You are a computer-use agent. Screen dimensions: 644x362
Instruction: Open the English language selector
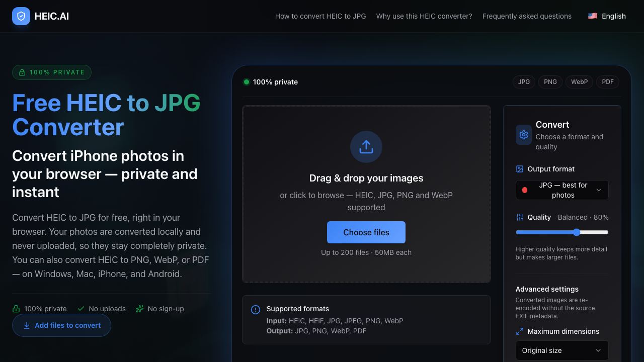click(607, 16)
